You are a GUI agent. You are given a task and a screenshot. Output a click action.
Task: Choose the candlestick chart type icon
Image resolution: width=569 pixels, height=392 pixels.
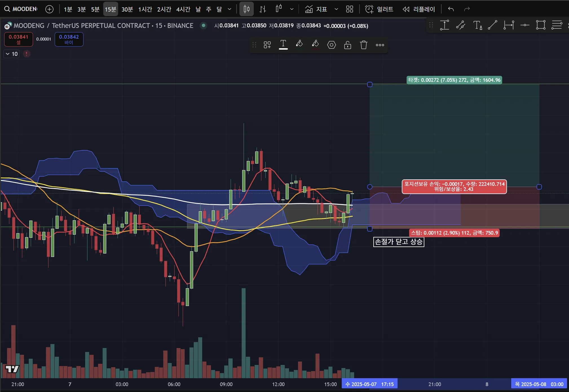[x=246, y=9]
